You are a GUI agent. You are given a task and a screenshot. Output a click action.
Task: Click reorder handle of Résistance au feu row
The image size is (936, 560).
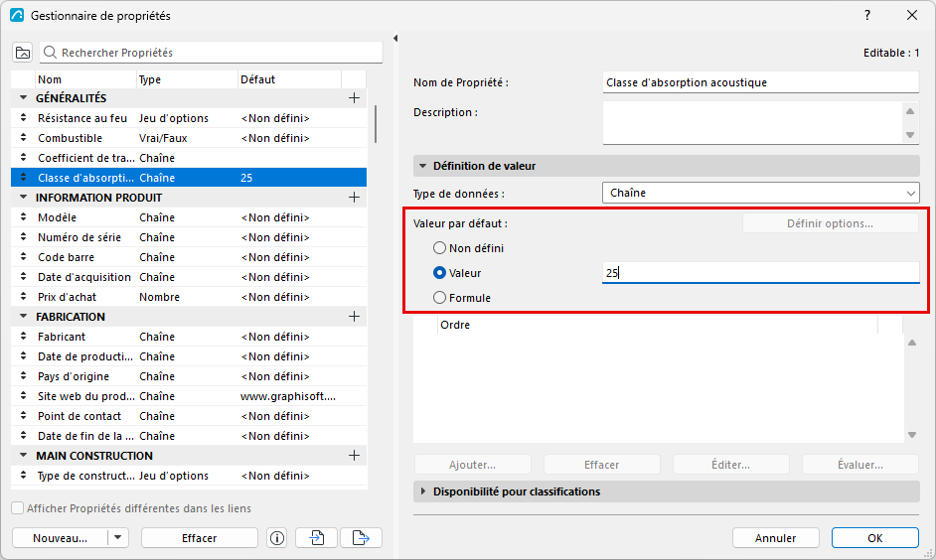pos(23,118)
